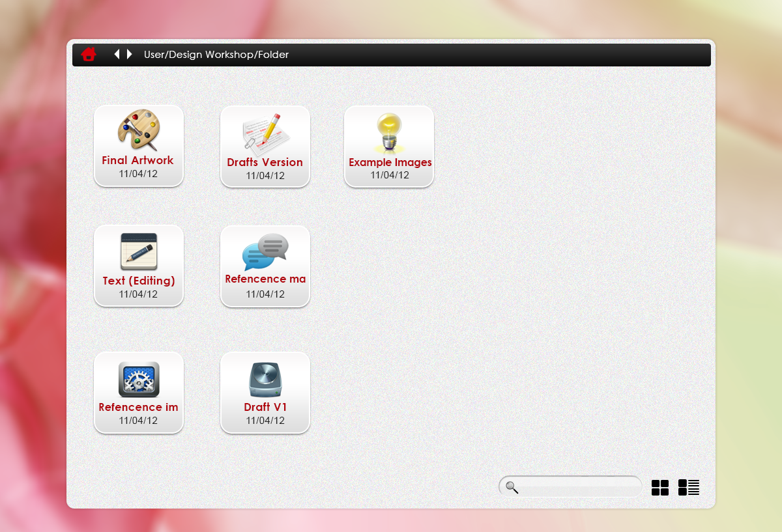Image resolution: width=782 pixels, height=532 pixels.
Task: Open Refencence ma chat bubbles icon
Action: [x=265, y=253]
